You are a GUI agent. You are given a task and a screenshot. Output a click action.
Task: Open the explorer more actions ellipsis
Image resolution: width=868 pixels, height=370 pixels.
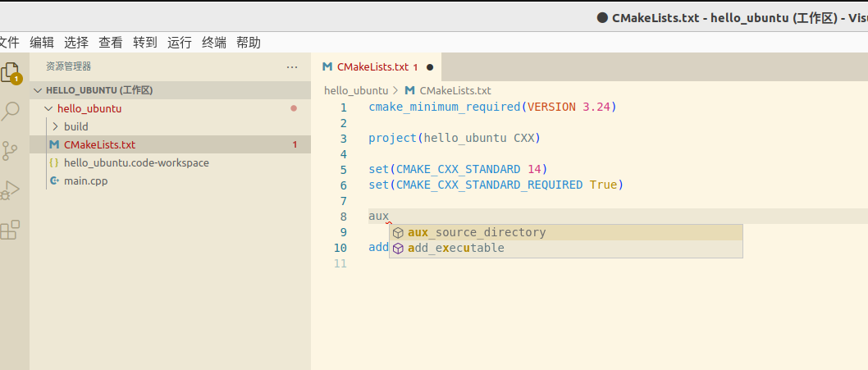coord(292,67)
